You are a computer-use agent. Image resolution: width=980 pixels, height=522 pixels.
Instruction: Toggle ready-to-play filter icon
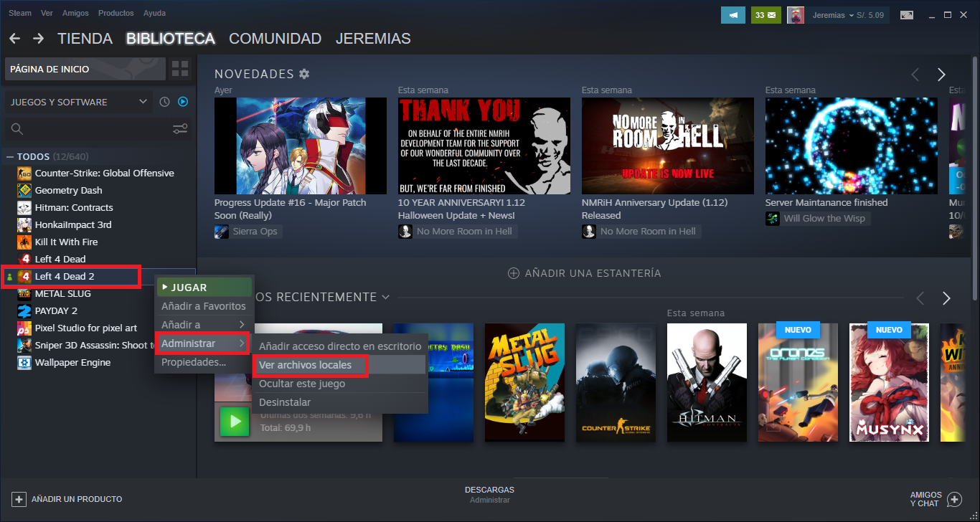(183, 102)
